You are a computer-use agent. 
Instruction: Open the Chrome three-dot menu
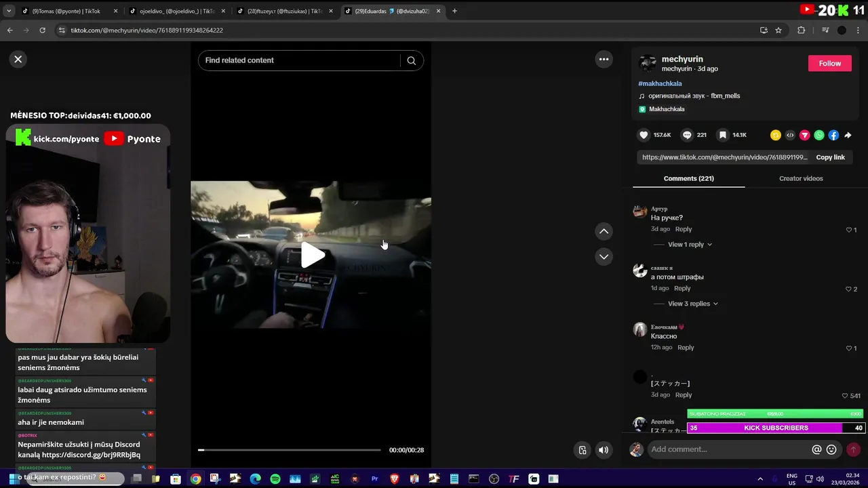859,30
